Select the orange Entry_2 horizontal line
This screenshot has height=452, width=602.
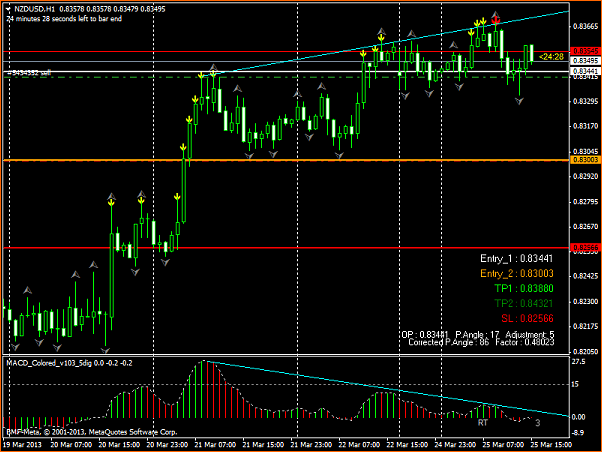coord(286,160)
